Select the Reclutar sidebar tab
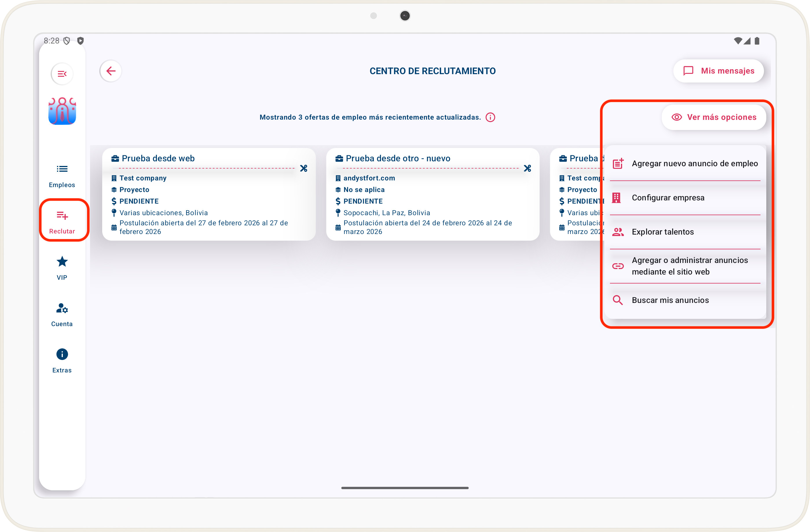810x532 pixels. 62,222
